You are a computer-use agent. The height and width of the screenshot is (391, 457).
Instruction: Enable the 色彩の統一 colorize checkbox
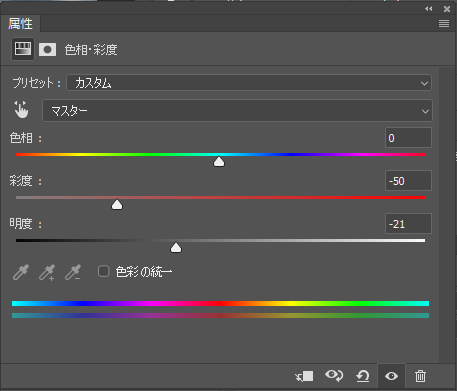[x=104, y=271]
